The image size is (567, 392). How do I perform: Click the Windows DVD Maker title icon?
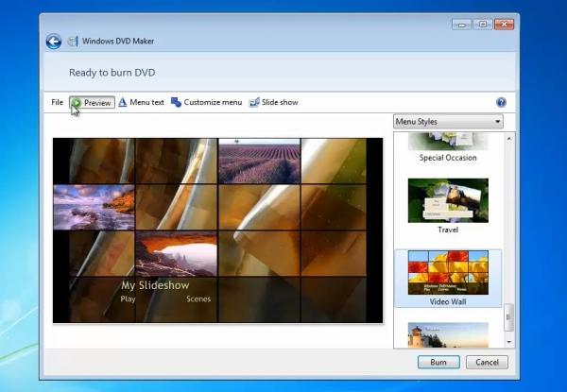[x=73, y=41]
